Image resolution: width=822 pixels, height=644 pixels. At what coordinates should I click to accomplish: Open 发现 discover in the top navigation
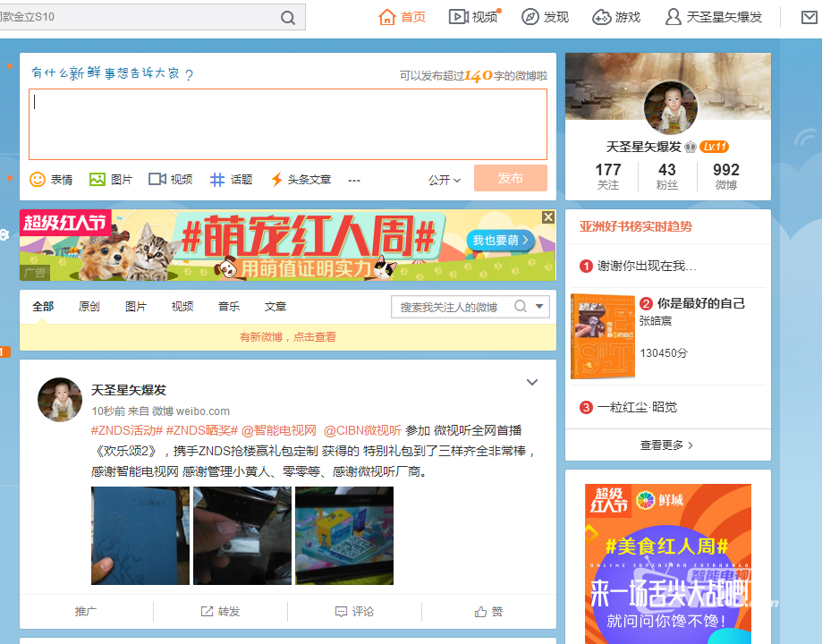[546, 17]
